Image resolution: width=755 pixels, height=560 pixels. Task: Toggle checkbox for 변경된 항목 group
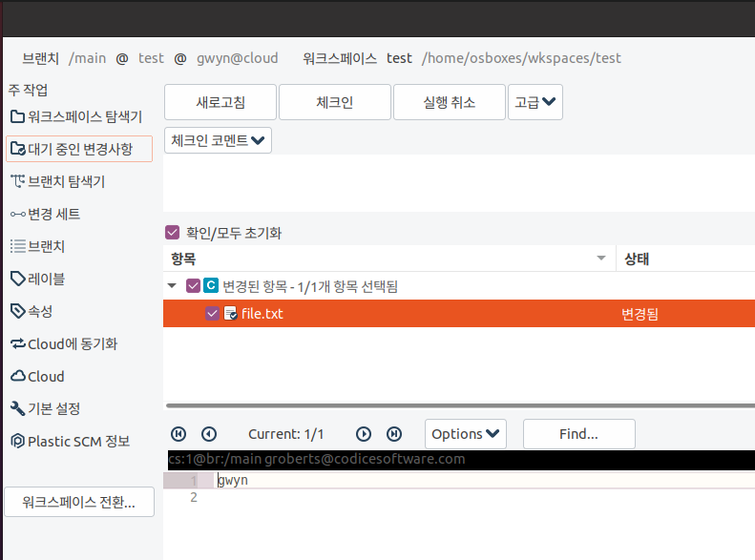click(193, 286)
